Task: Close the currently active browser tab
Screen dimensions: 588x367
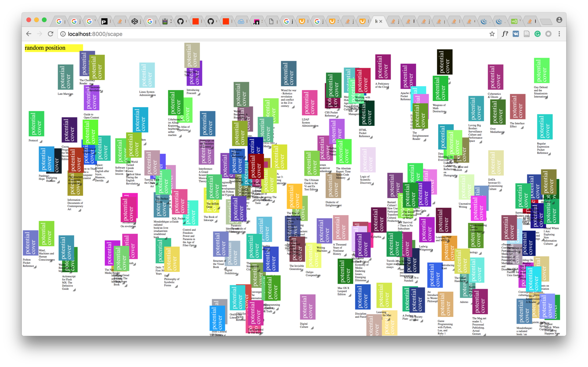Action: tap(381, 22)
